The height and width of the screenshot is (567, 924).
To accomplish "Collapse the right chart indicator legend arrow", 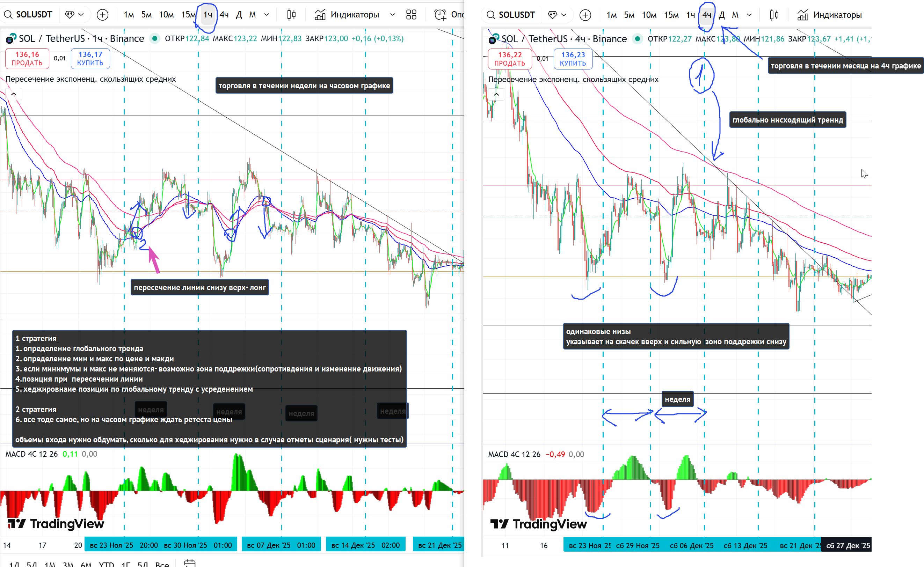I will click(x=496, y=94).
